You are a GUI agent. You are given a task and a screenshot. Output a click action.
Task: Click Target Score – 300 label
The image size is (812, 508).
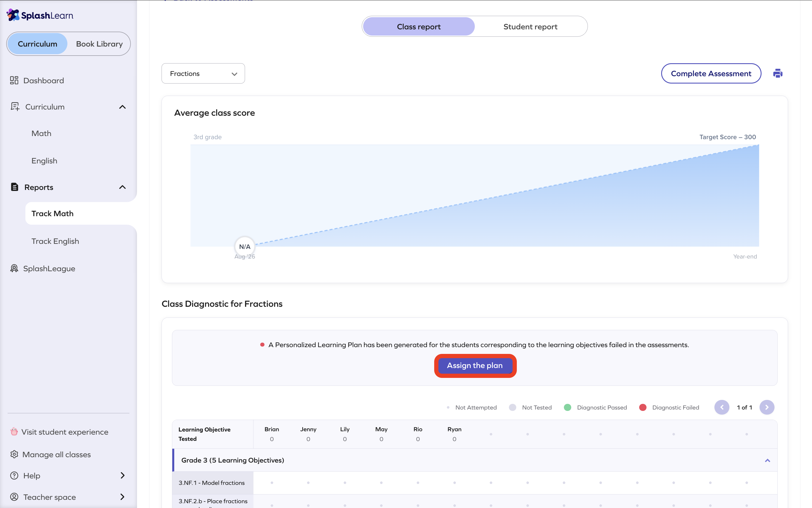727,137
